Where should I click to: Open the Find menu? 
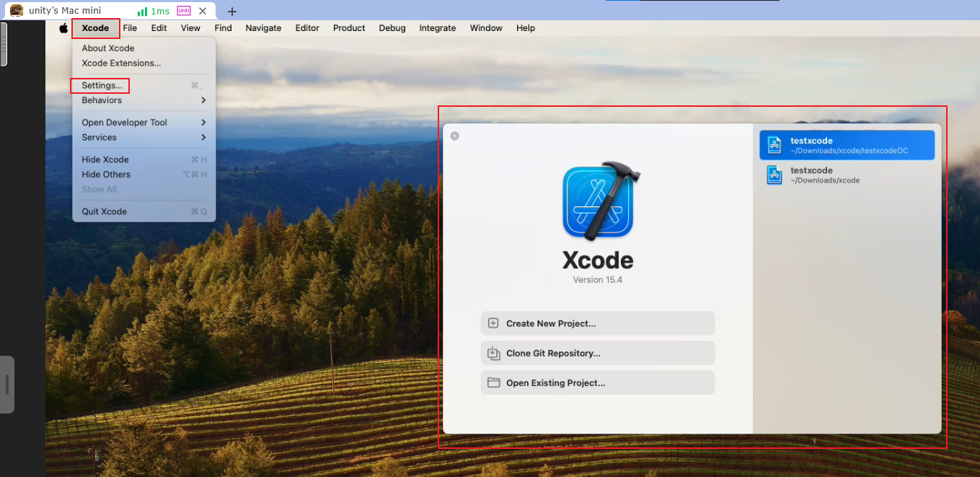click(x=224, y=28)
